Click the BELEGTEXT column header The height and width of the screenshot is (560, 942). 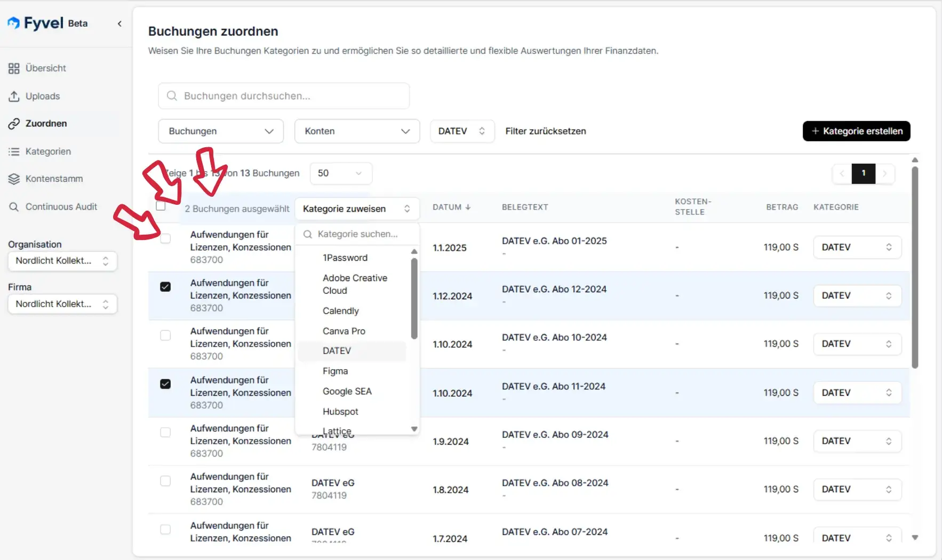tap(525, 207)
